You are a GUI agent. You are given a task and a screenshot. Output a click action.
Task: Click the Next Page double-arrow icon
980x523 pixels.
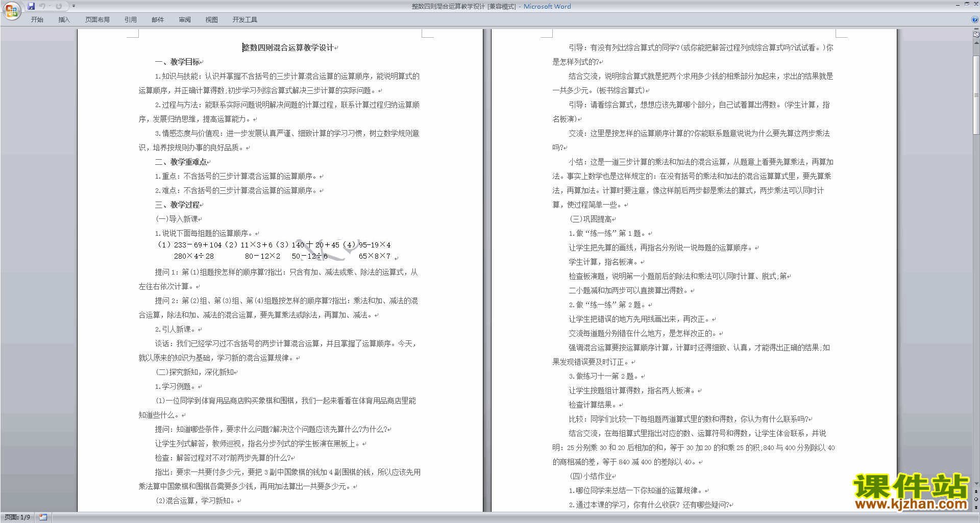click(x=976, y=507)
